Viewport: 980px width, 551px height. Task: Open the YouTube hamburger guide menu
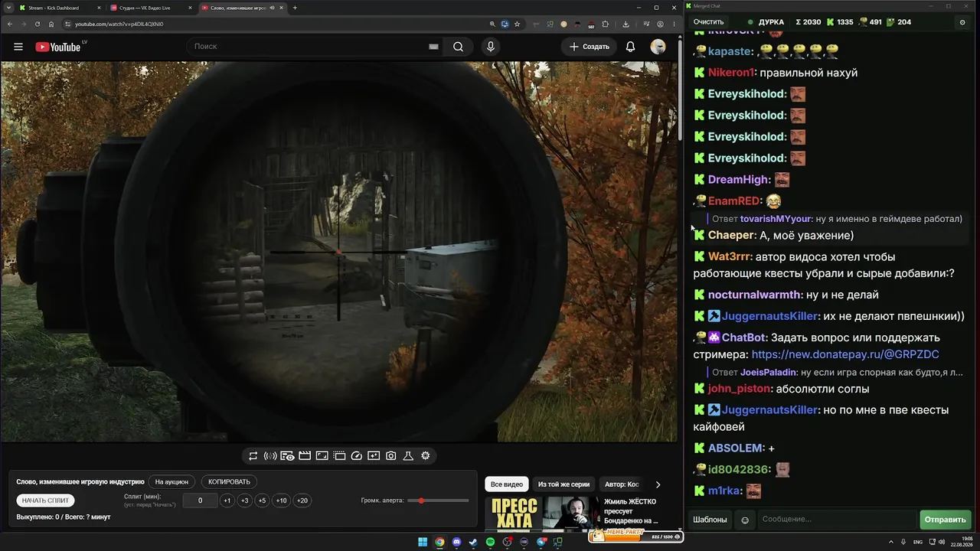[x=18, y=47]
